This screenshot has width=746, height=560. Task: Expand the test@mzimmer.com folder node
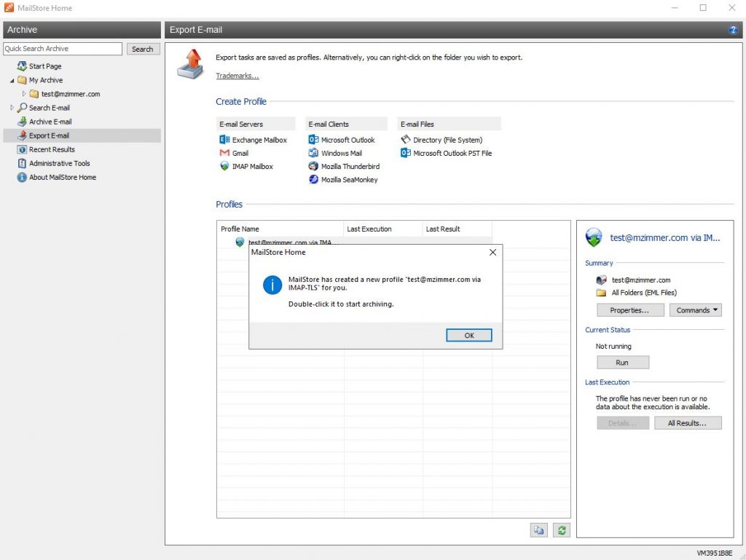24,94
